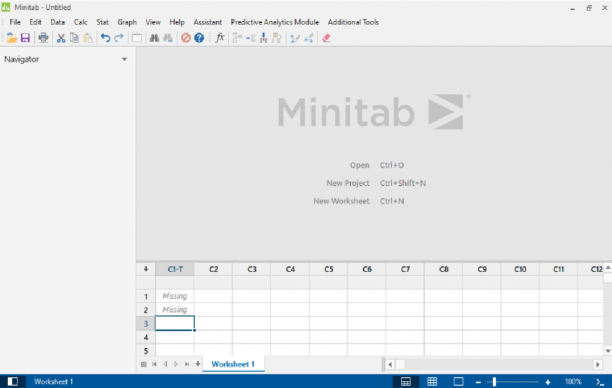This screenshot has height=388, width=612.
Task: Open the Assistant menu
Action: (x=208, y=22)
